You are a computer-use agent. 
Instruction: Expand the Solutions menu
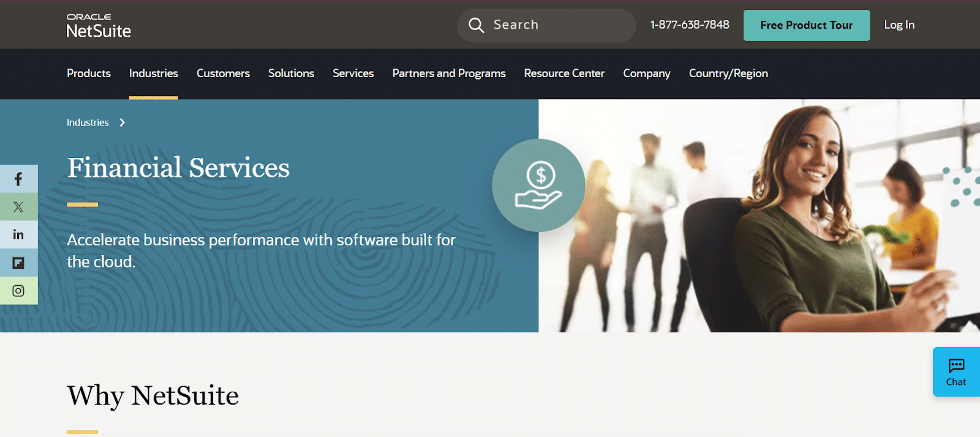coord(291,73)
